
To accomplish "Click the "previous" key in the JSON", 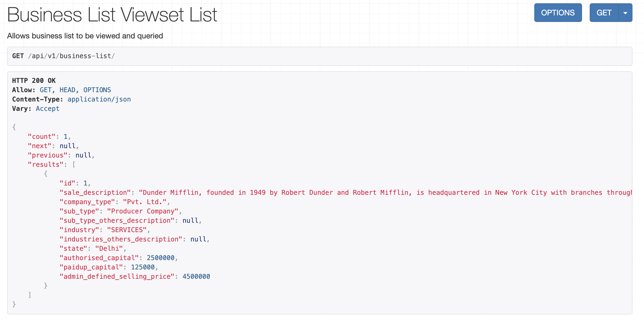I will pos(47,155).
